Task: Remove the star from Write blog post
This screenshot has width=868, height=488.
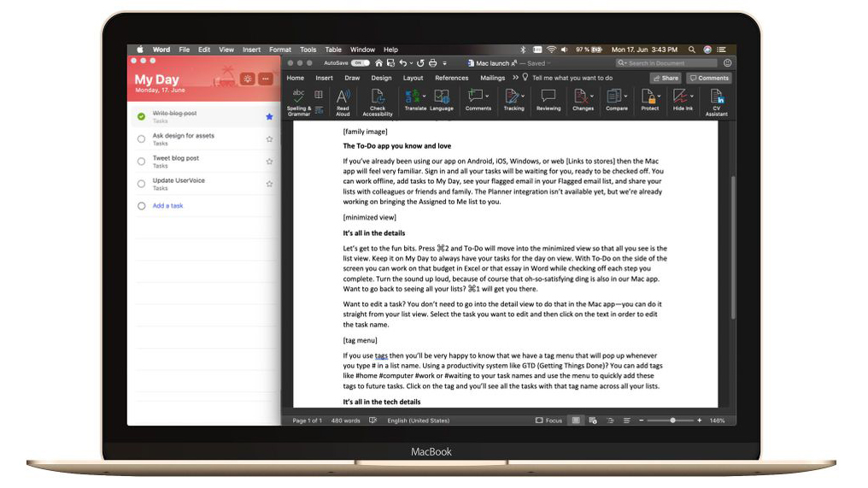Action: pyautogui.click(x=270, y=116)
